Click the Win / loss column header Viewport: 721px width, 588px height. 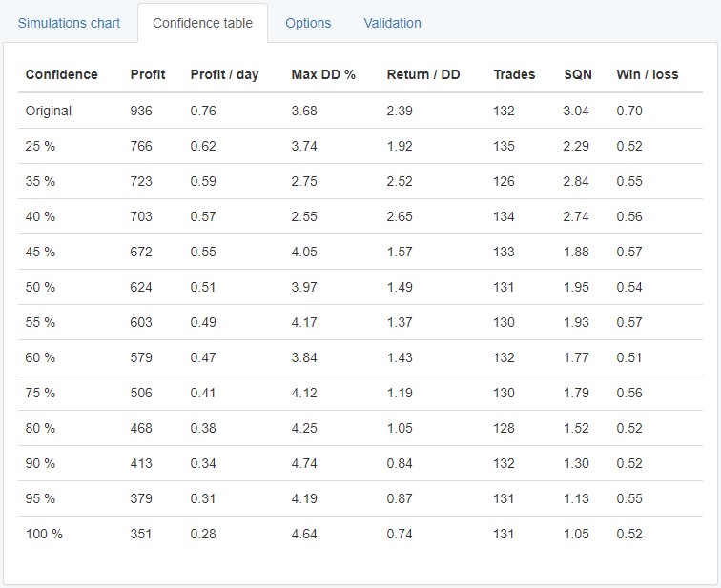click(x=648, y=74)
